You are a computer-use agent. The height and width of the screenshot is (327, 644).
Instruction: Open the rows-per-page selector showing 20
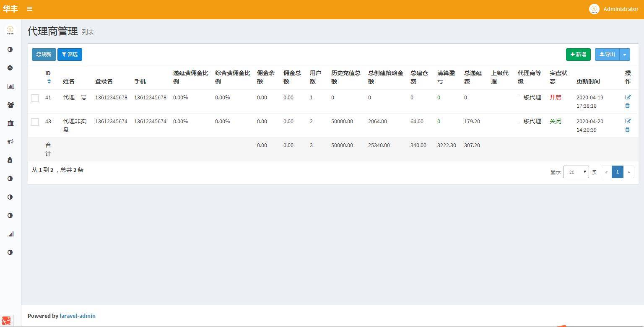pyautogui.click(x=576, y=172)
